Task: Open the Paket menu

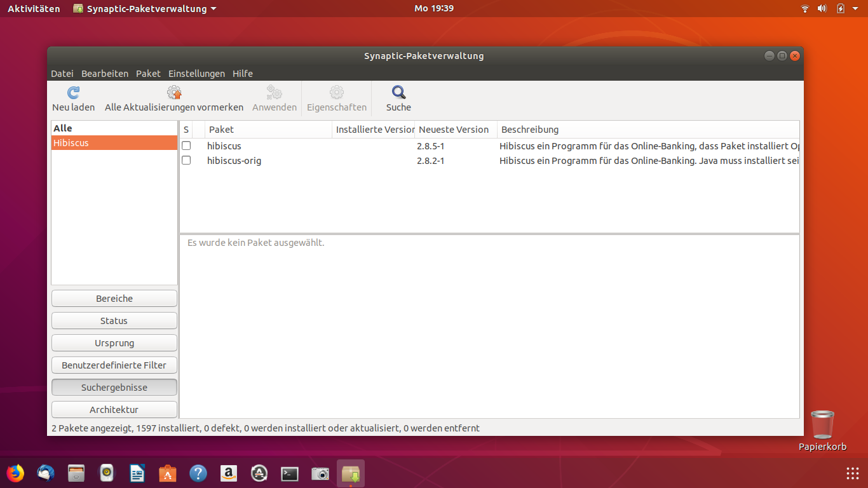Action: 148,74
